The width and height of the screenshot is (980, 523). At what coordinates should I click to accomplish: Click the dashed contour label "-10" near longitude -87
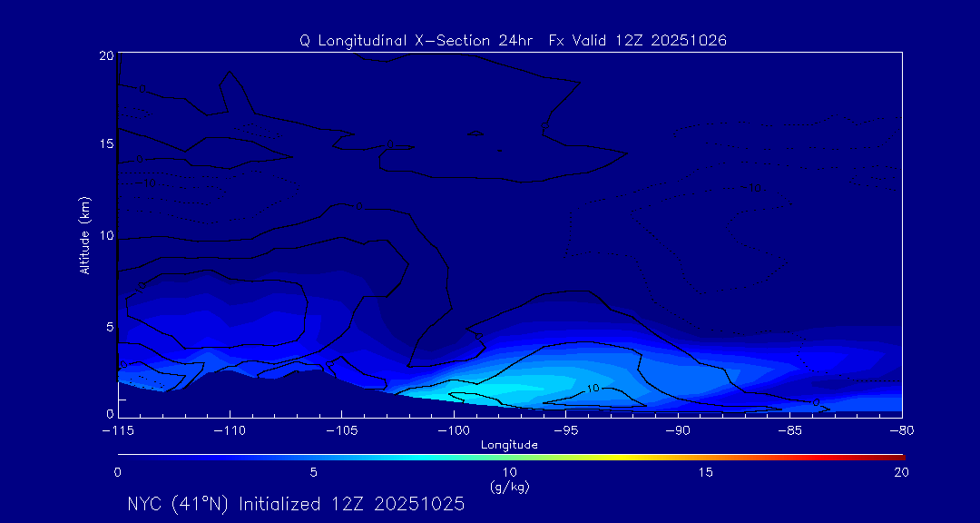tap(752, 188)
